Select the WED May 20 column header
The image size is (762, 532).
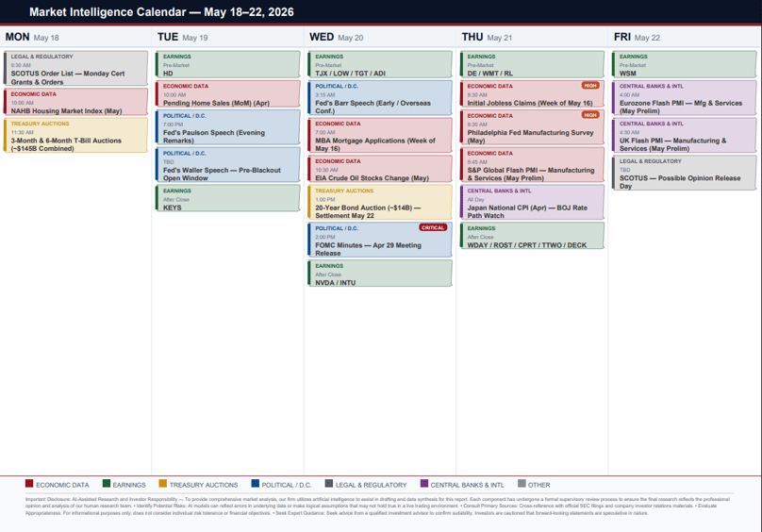point(337,38)
